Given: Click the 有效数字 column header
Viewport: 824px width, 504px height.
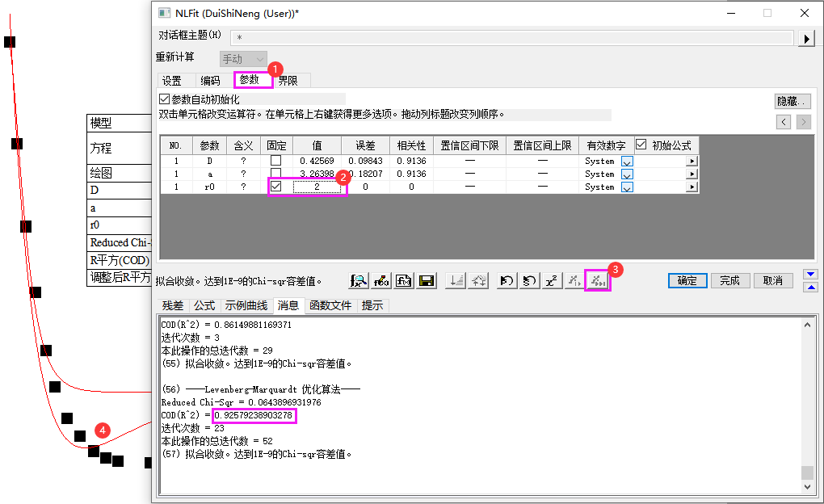Looking at the screenshot, I should click(607, 145).
